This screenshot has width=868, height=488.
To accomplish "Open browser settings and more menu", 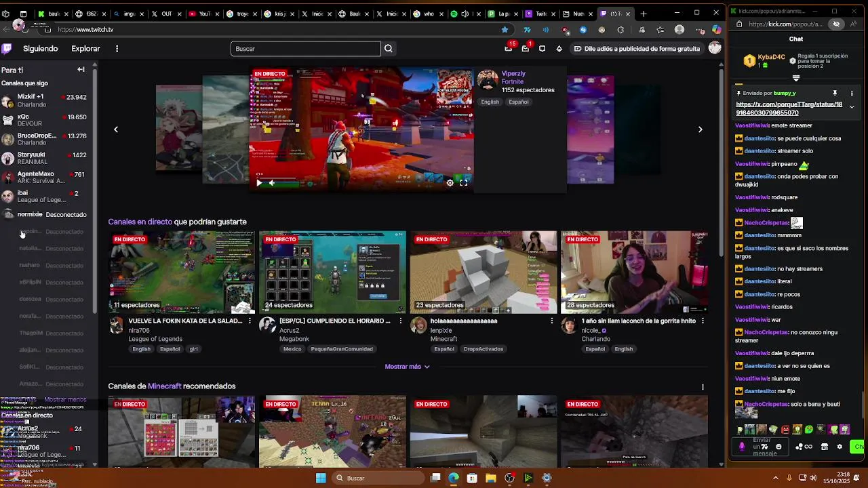I will pos(698,30).
